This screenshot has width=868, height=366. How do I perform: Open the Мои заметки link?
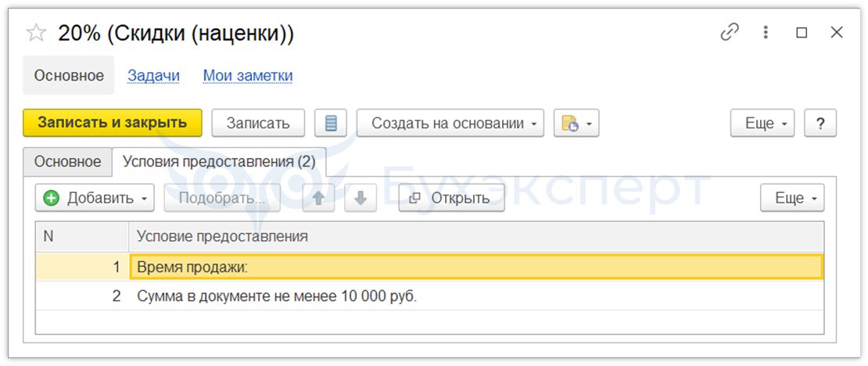pos(247,75)
